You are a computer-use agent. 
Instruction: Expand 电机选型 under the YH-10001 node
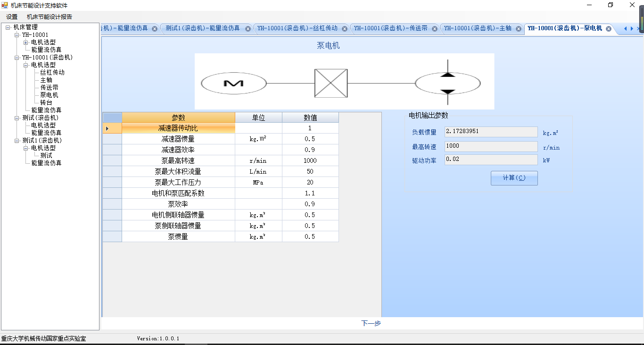pos(26,42)
